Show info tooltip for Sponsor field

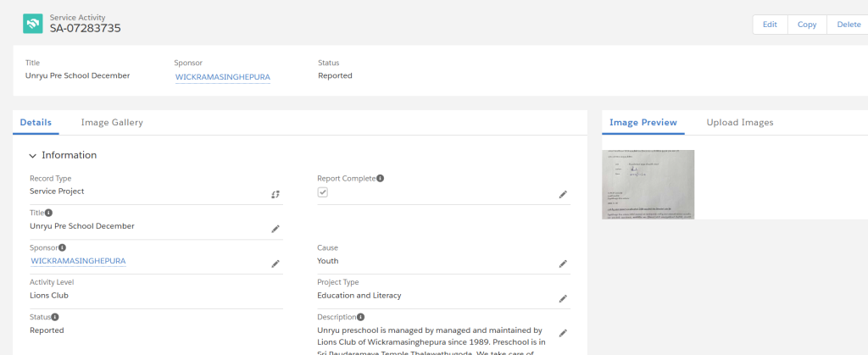(62, 247)
